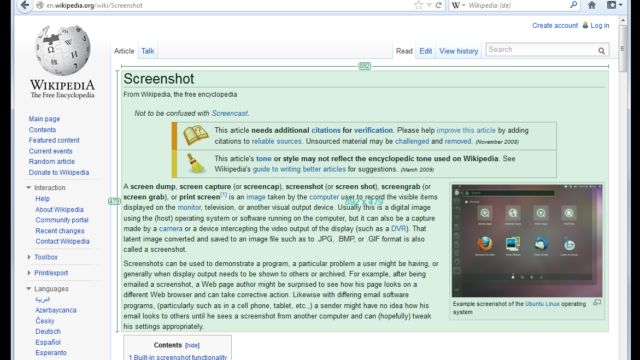This screenshot has width=640, height=360.
Task: Expand the Print/export sidebar section
Action: 29,273
